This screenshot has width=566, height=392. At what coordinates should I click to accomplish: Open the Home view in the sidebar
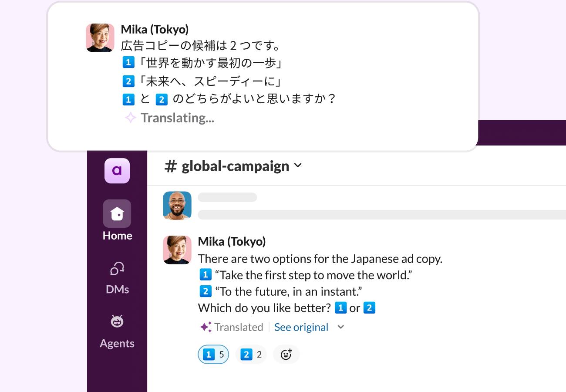tap(117, 221)
